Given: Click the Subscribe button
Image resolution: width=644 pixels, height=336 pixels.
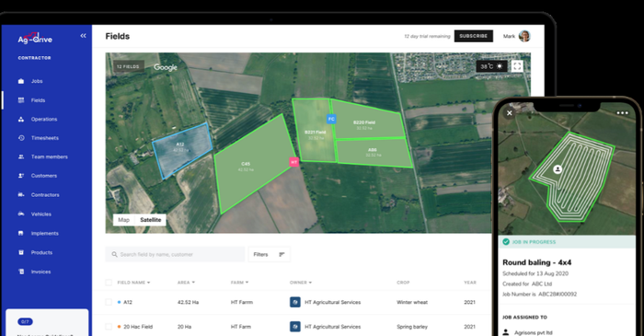Looking at the screenshot, I should pyautogui.click(x=474, y=36).
